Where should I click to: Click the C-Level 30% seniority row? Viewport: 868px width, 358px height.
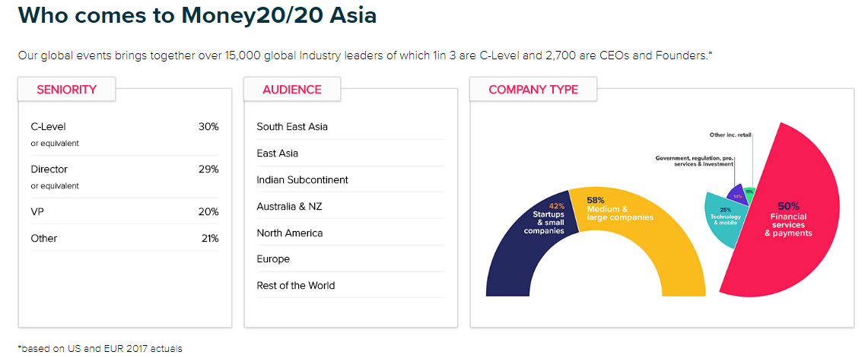click(x=125, y=134)
